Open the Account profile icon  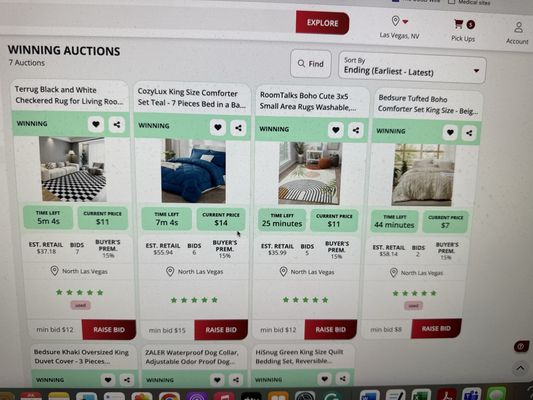(518, 27)
